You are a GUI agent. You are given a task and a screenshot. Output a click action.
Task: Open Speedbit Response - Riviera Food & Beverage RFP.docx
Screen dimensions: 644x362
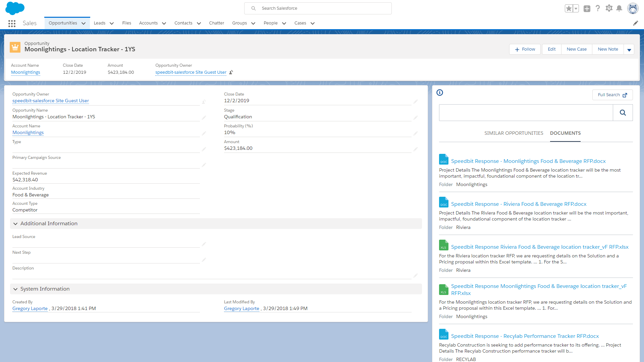(x=519, y=204)
